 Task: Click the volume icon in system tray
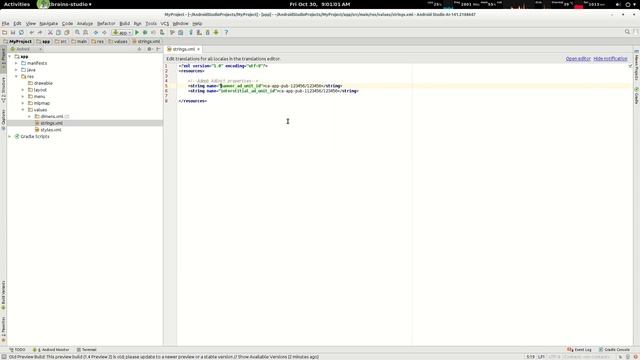(618, 4)
